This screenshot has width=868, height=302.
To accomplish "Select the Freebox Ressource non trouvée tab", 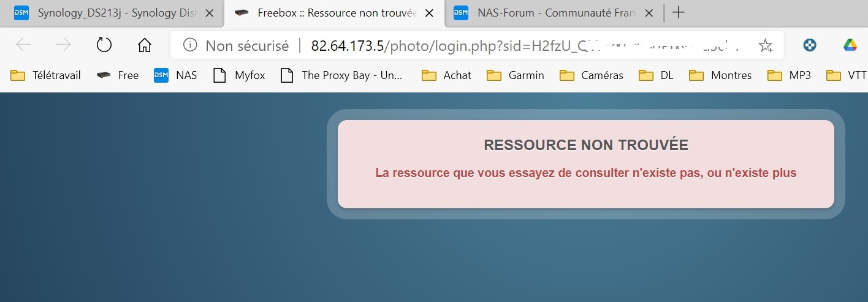I will [334, 13].
